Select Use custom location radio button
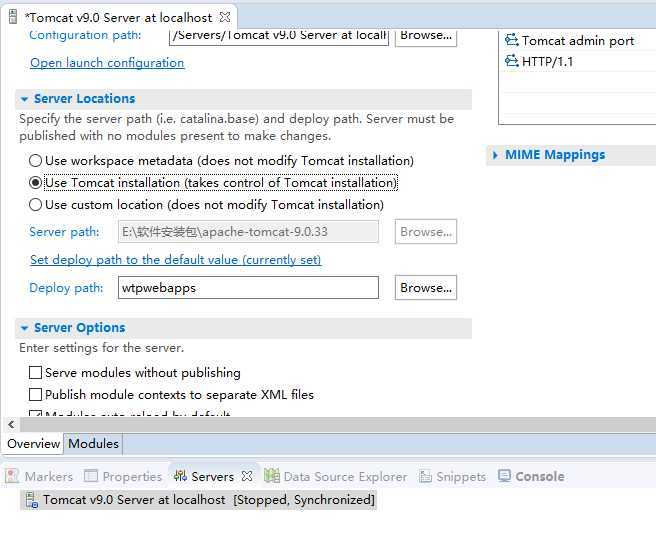The height and width of the screenshot is (540, 656). [36, 205]
